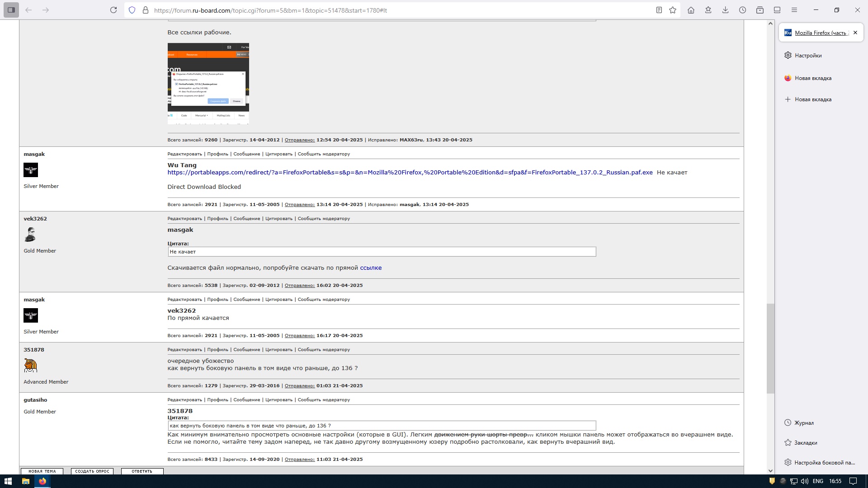868x488 pixels.
Task: Open File Explorer from the taskbar
Action: click(x=25, y=481)
